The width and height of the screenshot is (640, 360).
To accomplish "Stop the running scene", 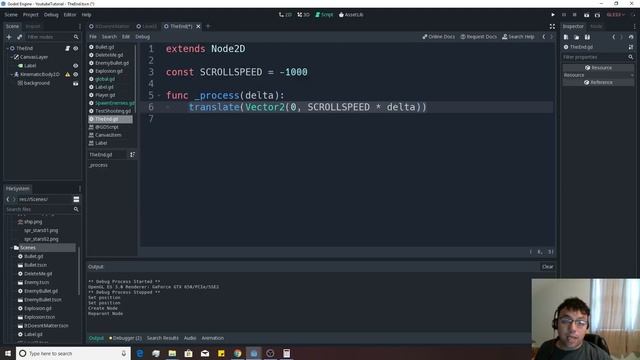I will click(575, 15).
